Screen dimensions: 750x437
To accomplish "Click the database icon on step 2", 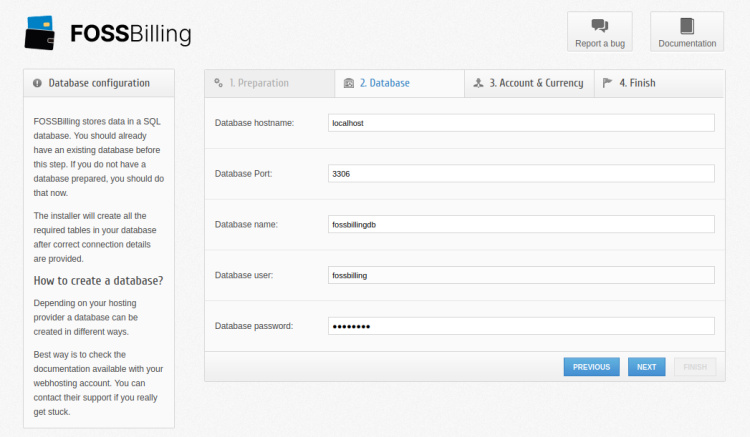I will [x=348, y=83].
